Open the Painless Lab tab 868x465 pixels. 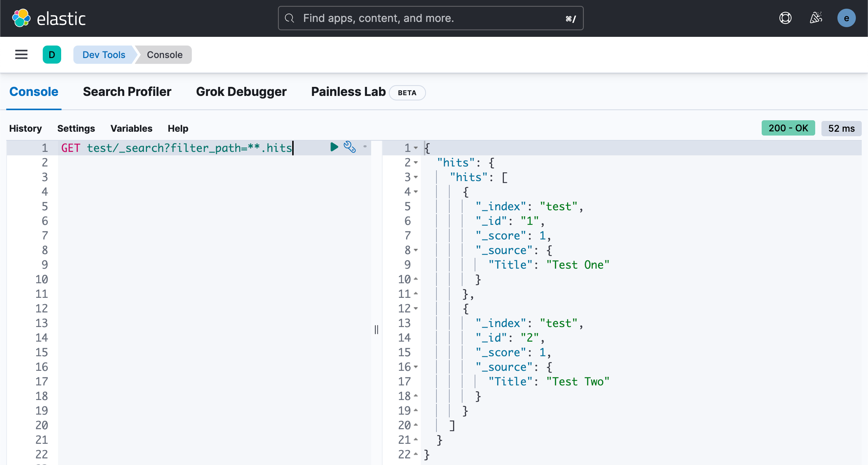point(348,92)
